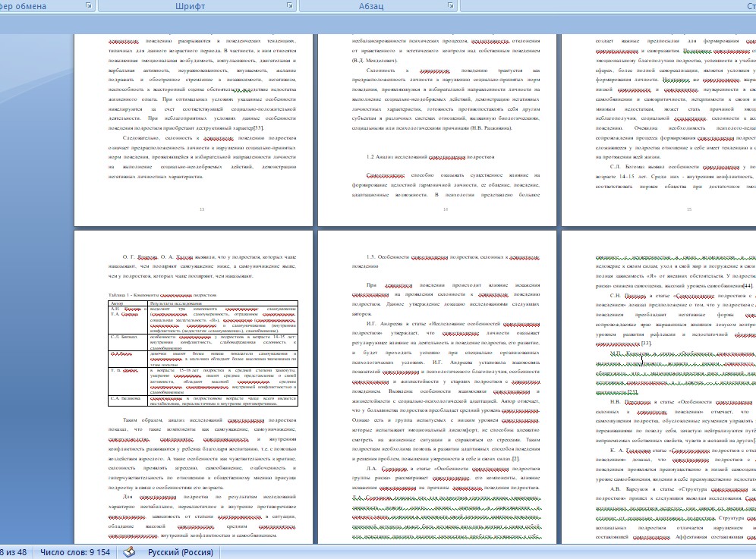The image size is (756, 559).
Task: Open the Шрифт dialog launcher
Action: pos(290,6)
